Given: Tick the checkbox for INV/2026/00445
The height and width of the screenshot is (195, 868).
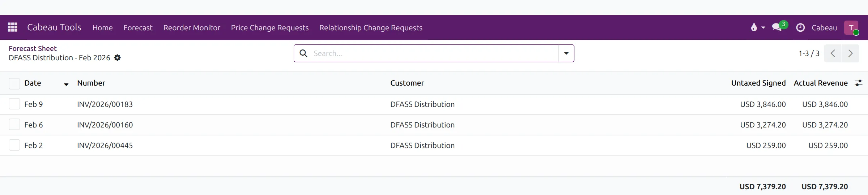Looking at the screenshot, I should click(14, 145).
